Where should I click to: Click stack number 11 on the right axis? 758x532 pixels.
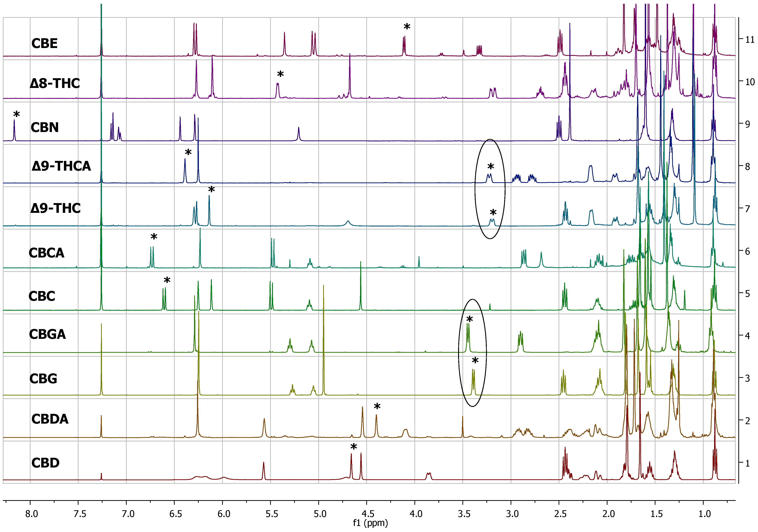(x=750, y=40)
